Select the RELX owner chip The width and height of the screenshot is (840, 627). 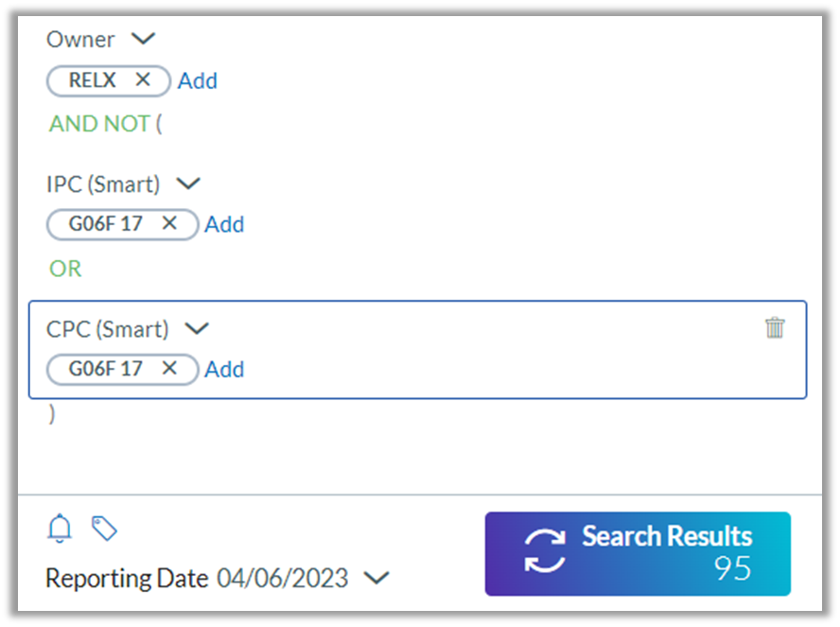93,80
